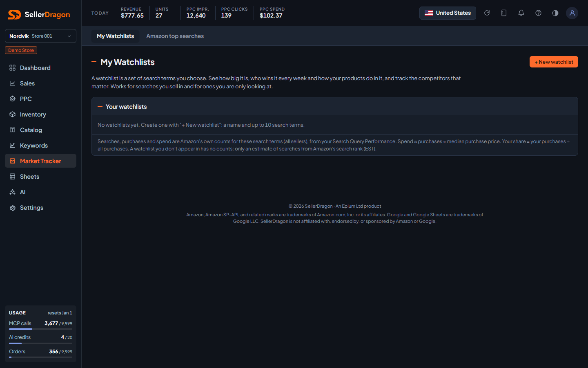Click the refresh data icon

[487, 13]
